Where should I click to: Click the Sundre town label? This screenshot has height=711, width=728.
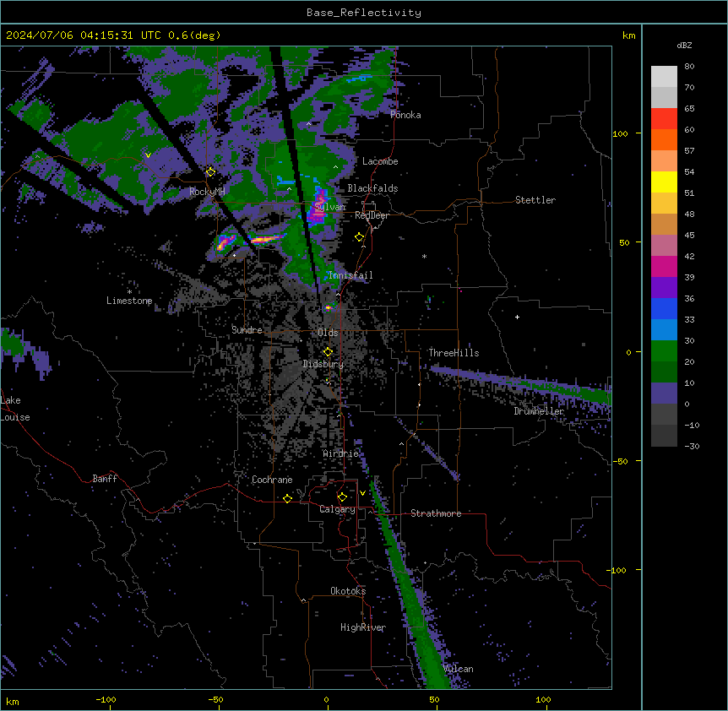click(x=247, y=330)
